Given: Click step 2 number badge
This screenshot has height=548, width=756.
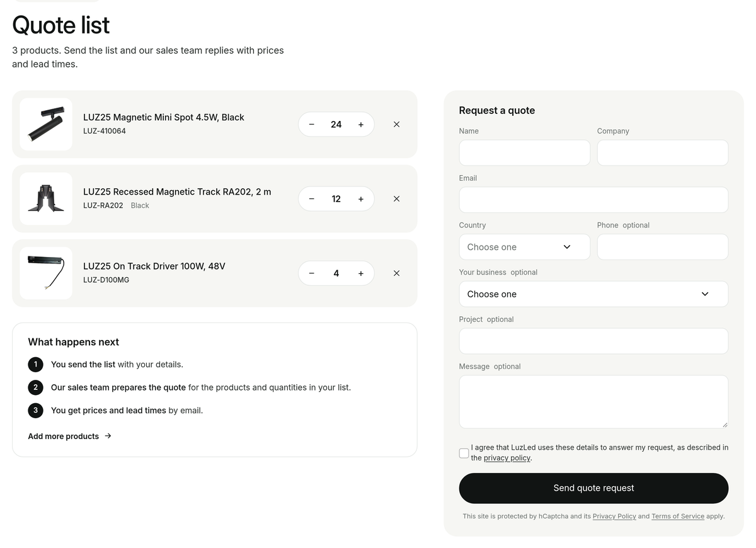Looking at the screenshot, I should (35, 387).
